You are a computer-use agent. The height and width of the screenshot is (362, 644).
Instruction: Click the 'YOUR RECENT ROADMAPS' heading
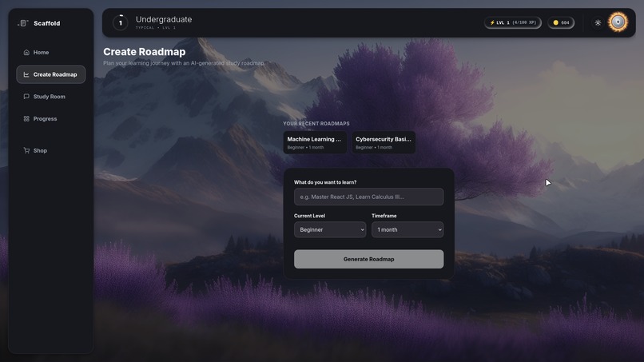click(x=316, y=124)
